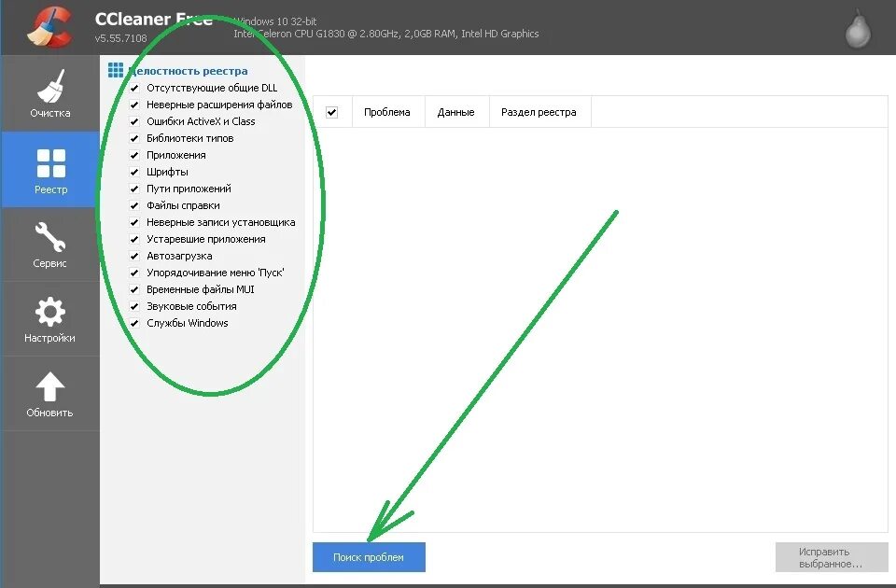
Task: Sort by the Проблема column
Action: pos(387,112)
